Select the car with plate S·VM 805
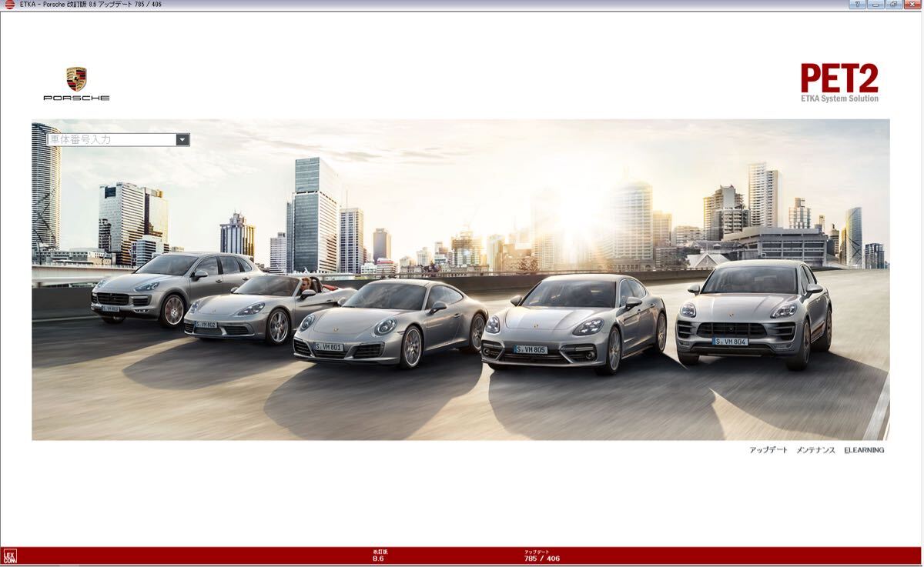This screenshot has height=567, width=924. click(x=574, y=323)
